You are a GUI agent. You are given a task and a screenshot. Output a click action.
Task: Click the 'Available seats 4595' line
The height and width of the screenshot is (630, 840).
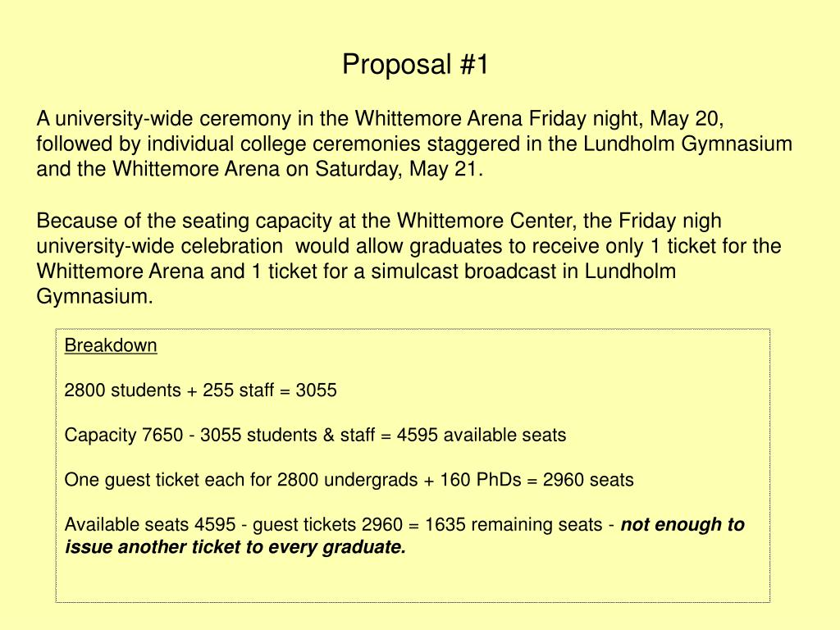(x=404, y=535)
